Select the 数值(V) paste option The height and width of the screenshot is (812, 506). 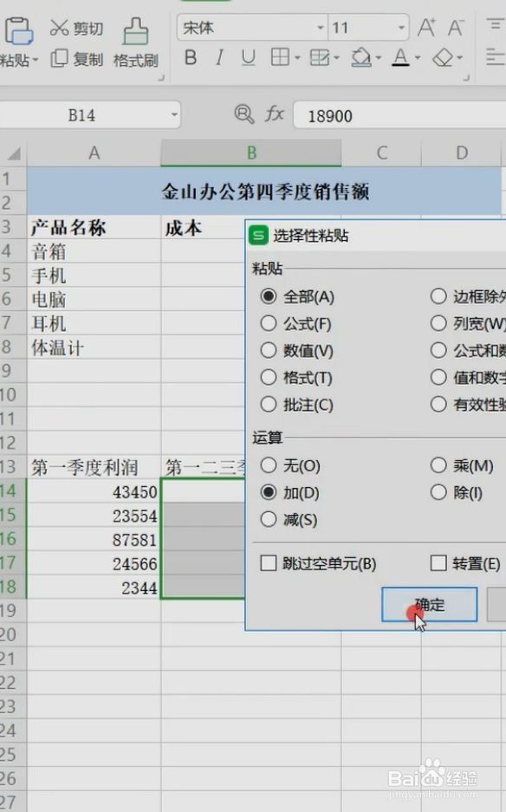[269, 351]
